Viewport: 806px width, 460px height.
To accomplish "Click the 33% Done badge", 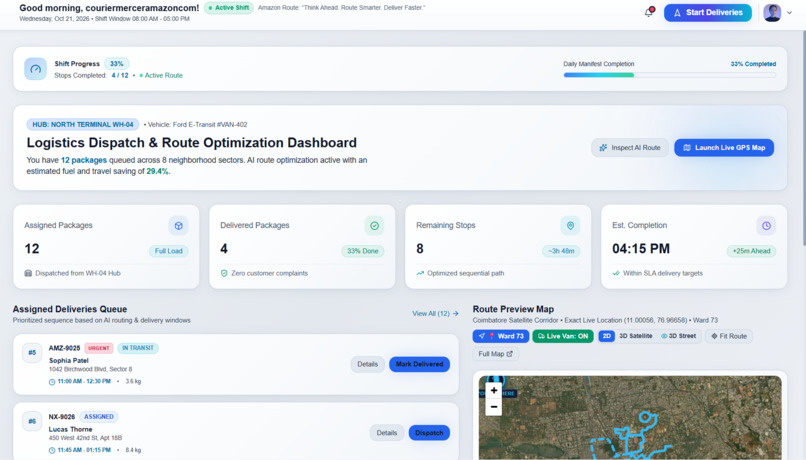I will click(362, 251).
